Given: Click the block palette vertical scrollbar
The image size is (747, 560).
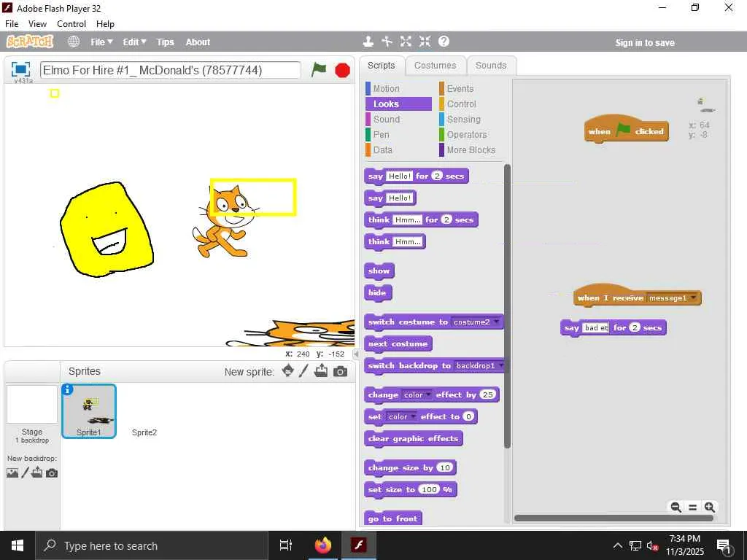Looking at the screenshot, I should pyautogui.click(x=507, y=306).
